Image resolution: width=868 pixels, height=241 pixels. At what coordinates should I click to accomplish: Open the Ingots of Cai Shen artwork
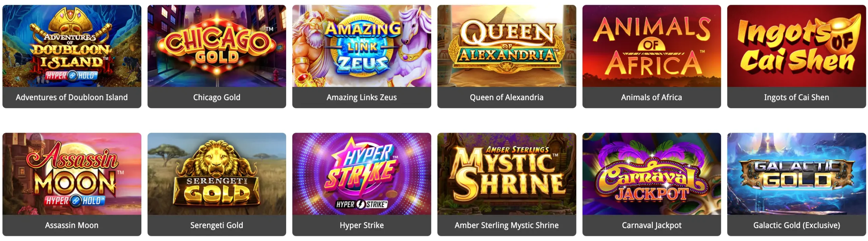tap(796, 46)
